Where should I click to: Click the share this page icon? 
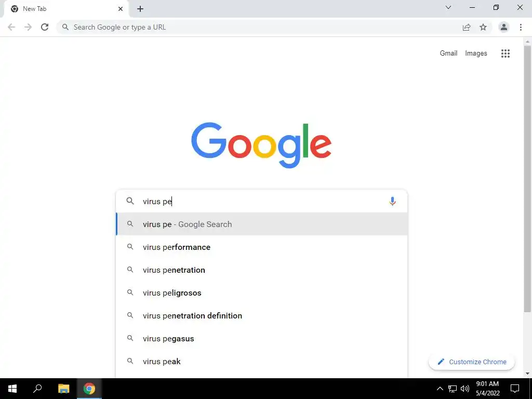467,27
